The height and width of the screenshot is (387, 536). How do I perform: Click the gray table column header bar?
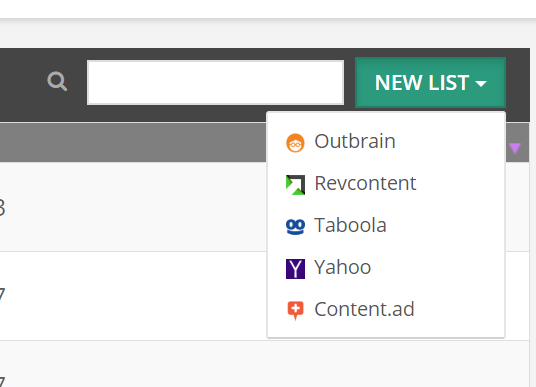click(133, 143)
